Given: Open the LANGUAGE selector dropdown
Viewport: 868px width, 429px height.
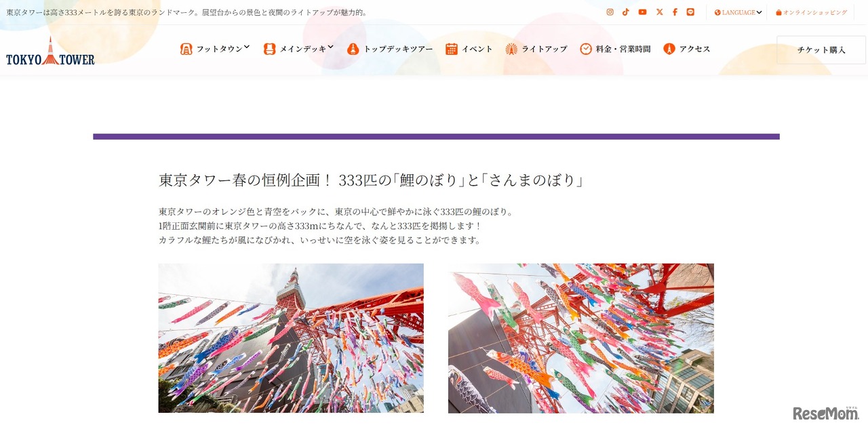Looking at the screenshot, I should click(737, 12).
